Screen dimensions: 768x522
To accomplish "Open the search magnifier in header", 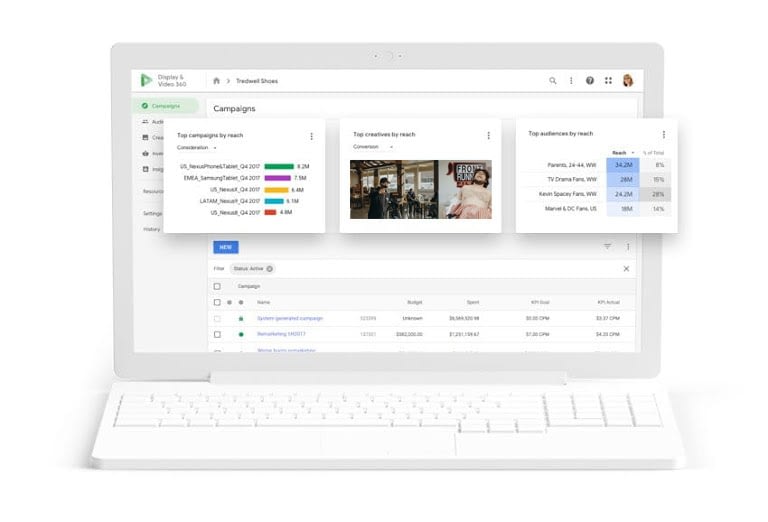I will click(552, 80).
